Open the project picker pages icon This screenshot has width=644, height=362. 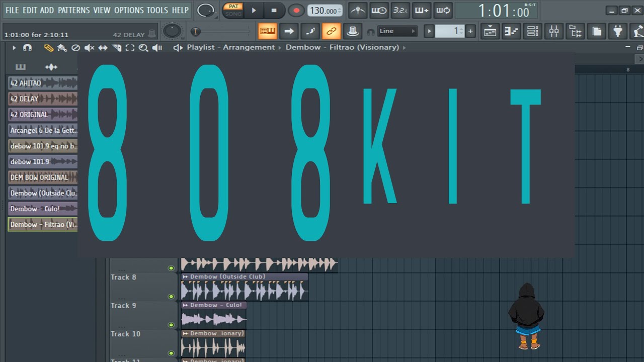597,31
